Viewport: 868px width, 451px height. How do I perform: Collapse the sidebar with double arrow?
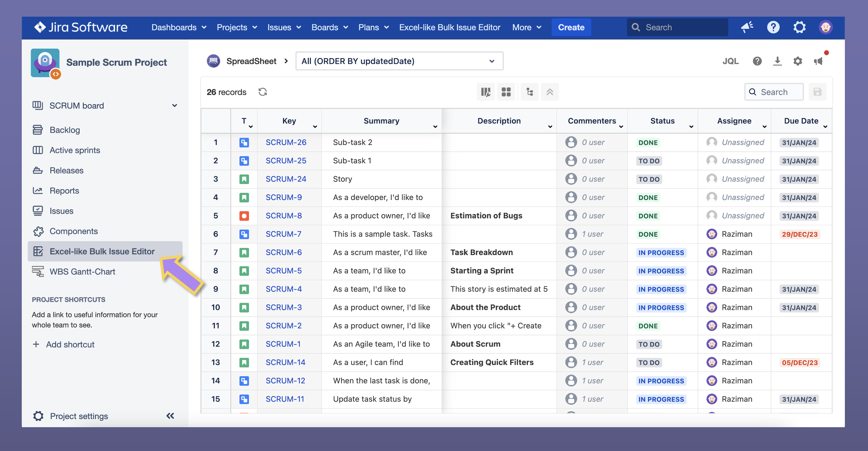(170, 416)
